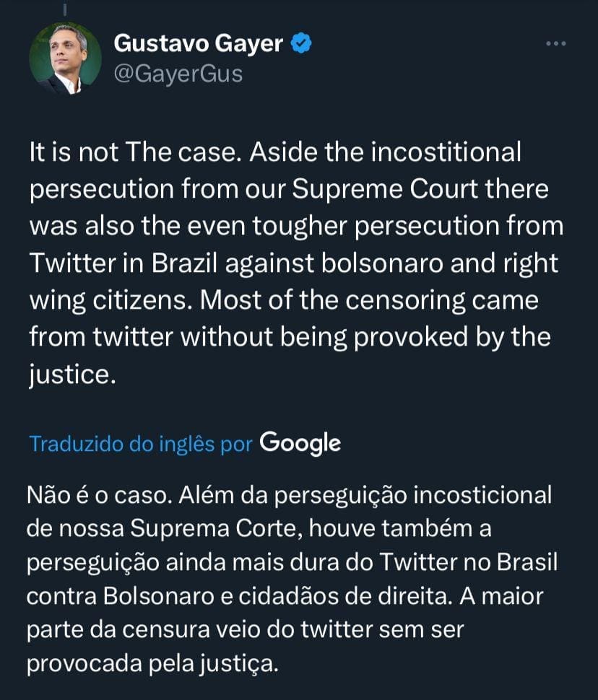This screenshot has width=598, height=700.
Task: Click the Google logo
Action: pyautogui.click(x=300, y=442)
